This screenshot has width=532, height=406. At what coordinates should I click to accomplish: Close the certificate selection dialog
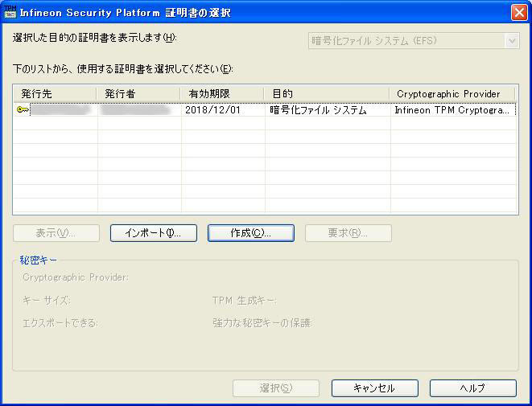tap(519, 13)
